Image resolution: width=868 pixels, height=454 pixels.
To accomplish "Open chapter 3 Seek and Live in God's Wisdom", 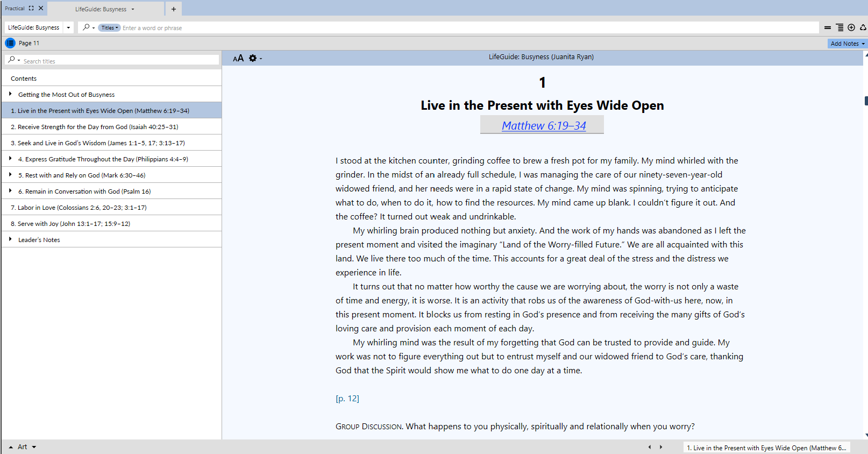I will click(x=111, y=143).
